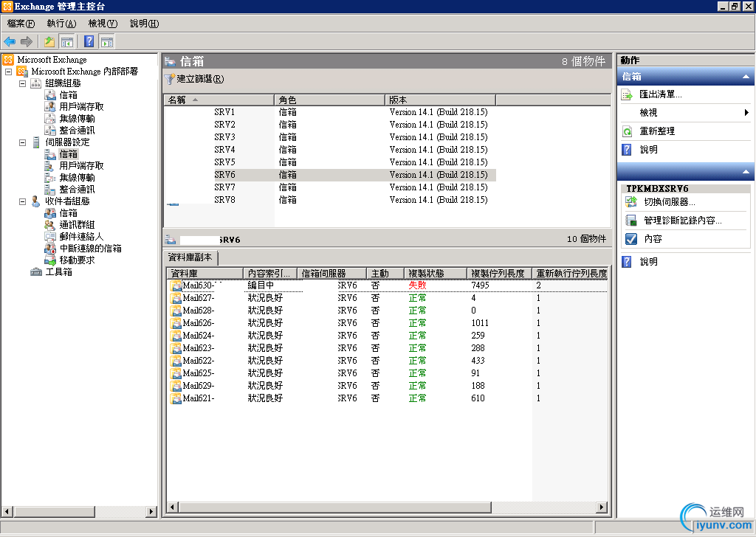Image resolution: width=756 pixels, height=537 pixels.
Task: Collapse the 收件者組態 tree node
Action: 22,201
